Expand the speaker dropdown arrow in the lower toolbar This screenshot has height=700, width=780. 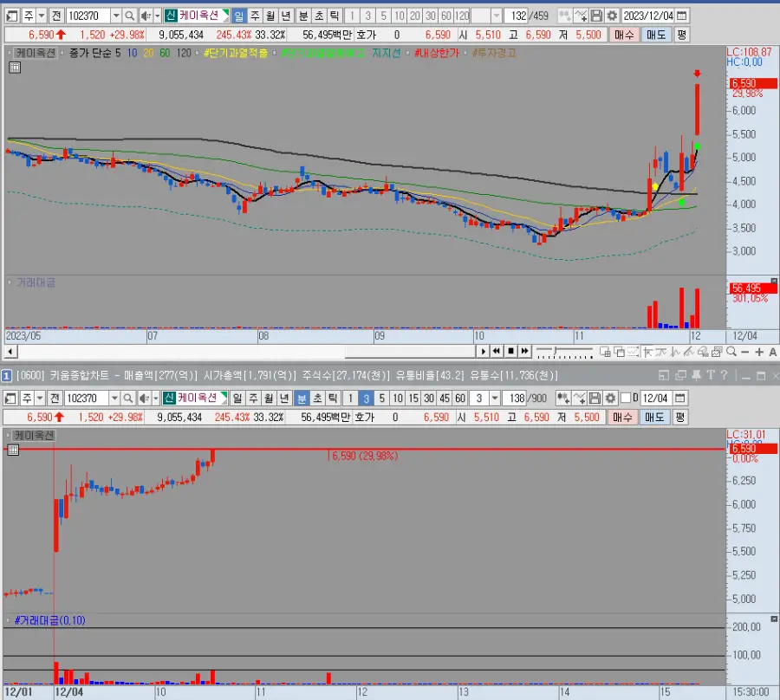[156, 399]
